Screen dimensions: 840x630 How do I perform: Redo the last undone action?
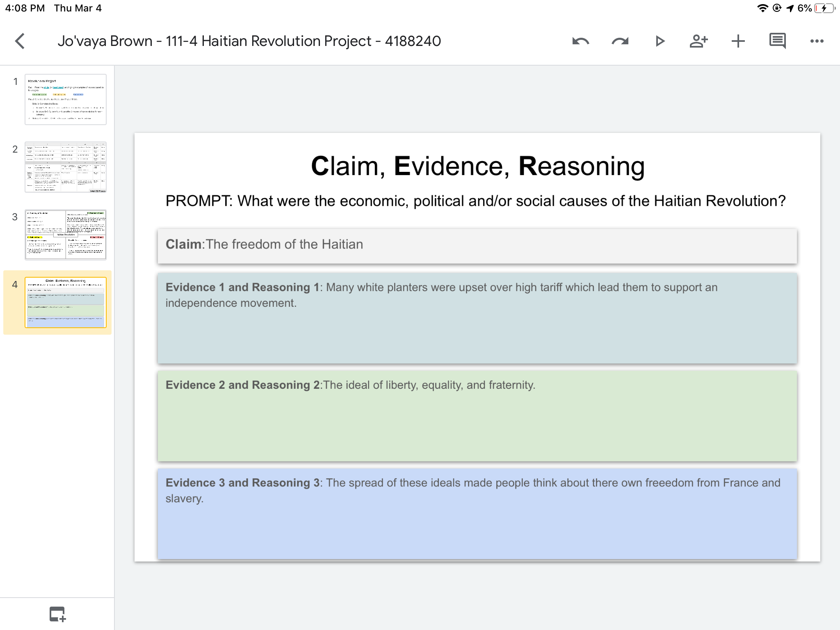click(620, 41)
